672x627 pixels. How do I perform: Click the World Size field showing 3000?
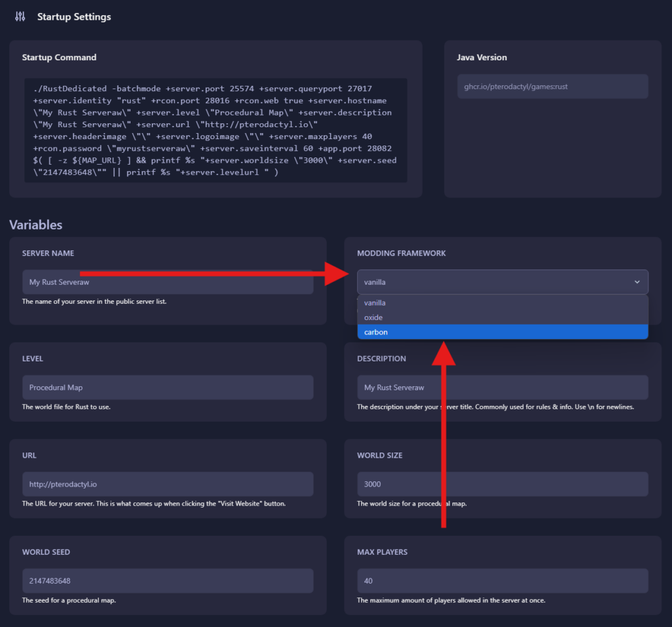click(x=502, y=484)
